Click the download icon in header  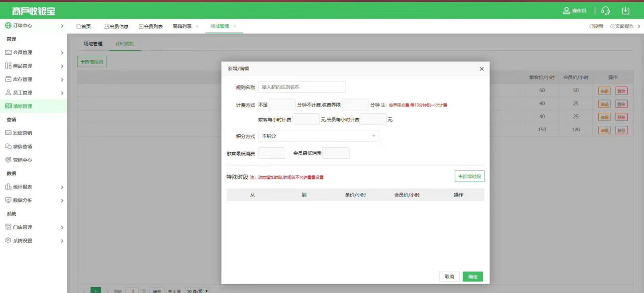pos(626,10)
